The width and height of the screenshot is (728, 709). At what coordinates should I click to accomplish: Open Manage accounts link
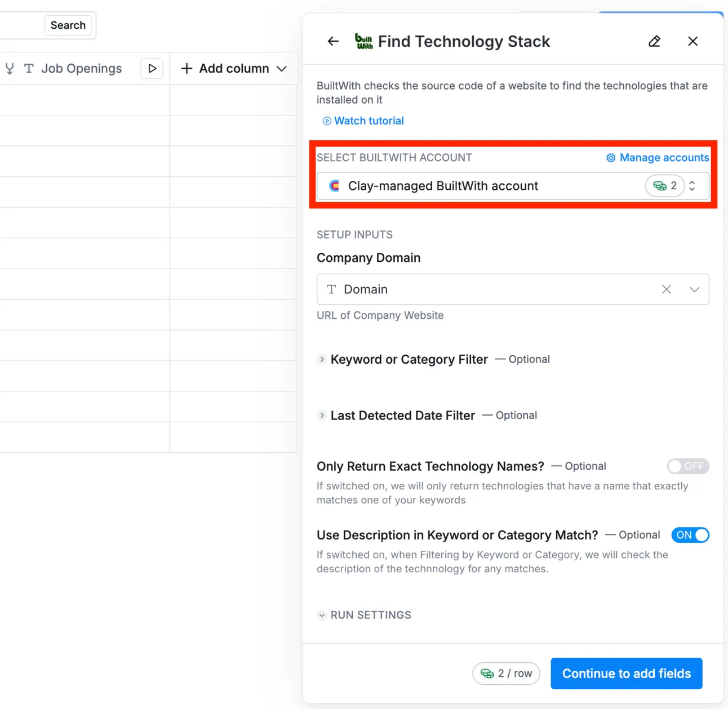click(x=664, y=158)
